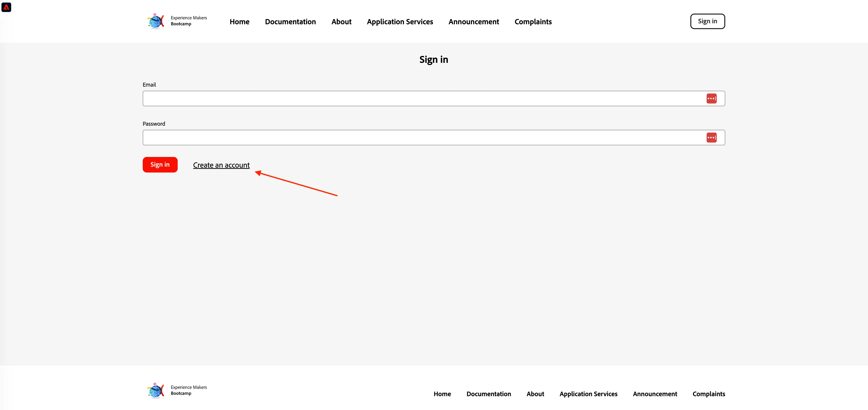Click the Announcement link in the footer

point(655,394)
